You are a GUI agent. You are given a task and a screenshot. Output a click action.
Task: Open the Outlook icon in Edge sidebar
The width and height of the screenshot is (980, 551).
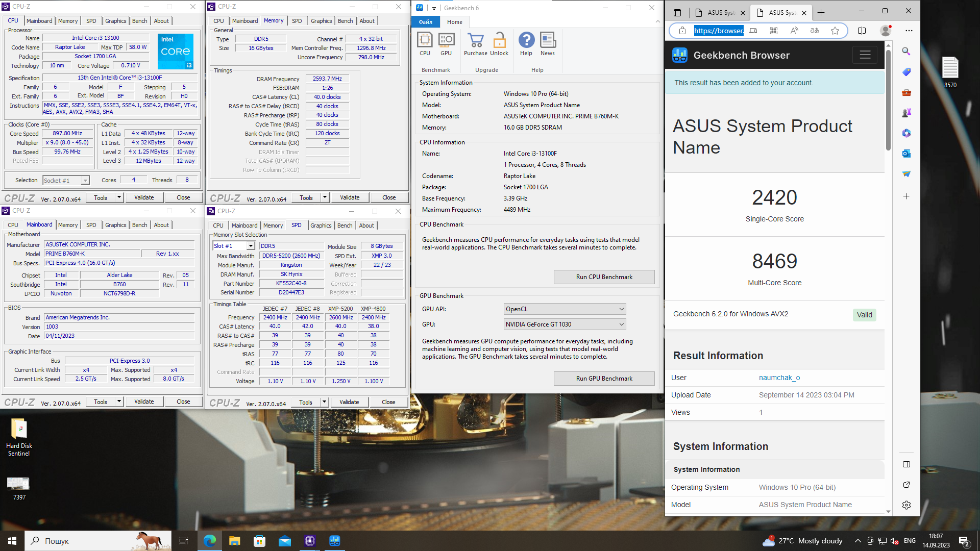(x=906, y=154)
